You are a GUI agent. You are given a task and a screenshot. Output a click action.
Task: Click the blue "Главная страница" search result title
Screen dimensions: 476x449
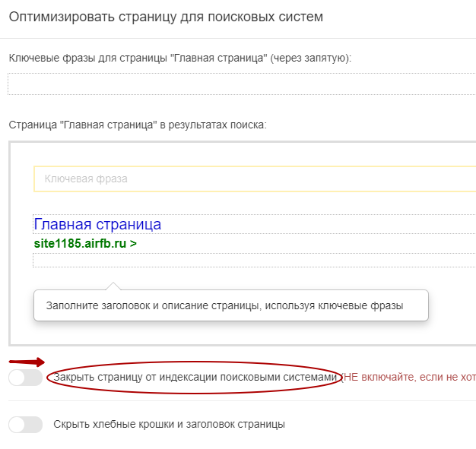pos(97,224)
